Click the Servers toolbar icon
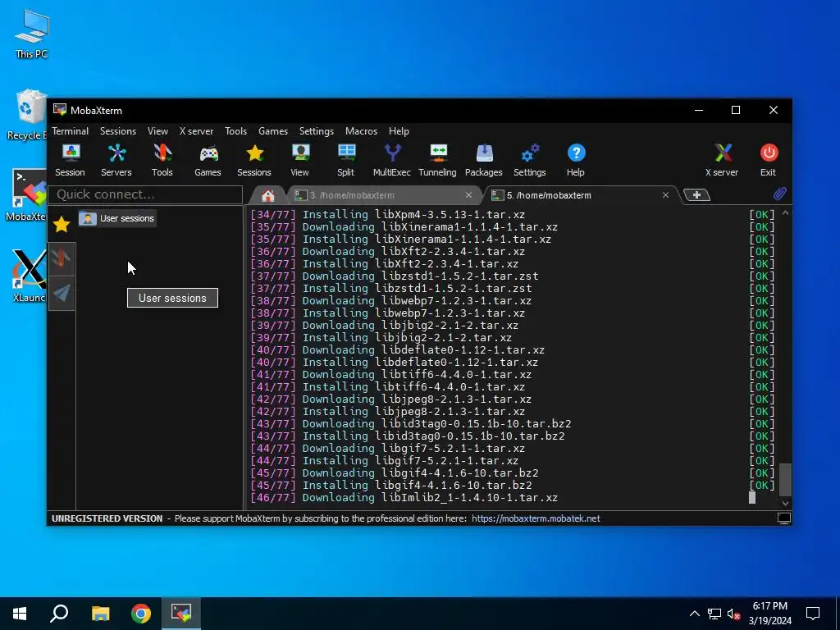840x630 pixels. click(116, 160)
